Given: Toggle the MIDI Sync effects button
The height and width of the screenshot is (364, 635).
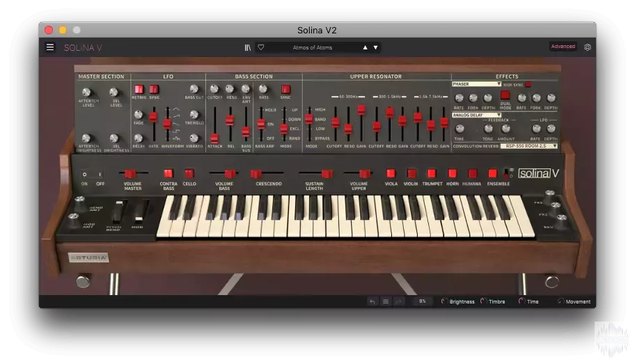Looking at the screenshot, I should tap(528, 85).
